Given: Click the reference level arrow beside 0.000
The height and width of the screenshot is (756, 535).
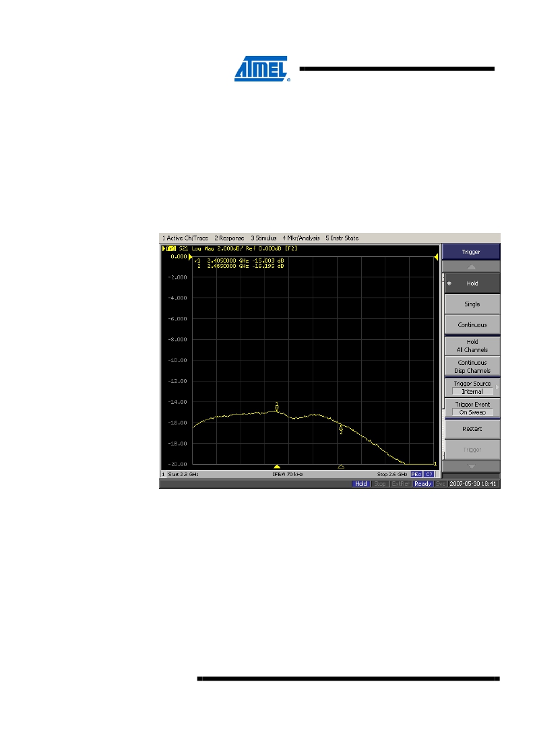Looking at the screenshot, I should tap(191, 257).
